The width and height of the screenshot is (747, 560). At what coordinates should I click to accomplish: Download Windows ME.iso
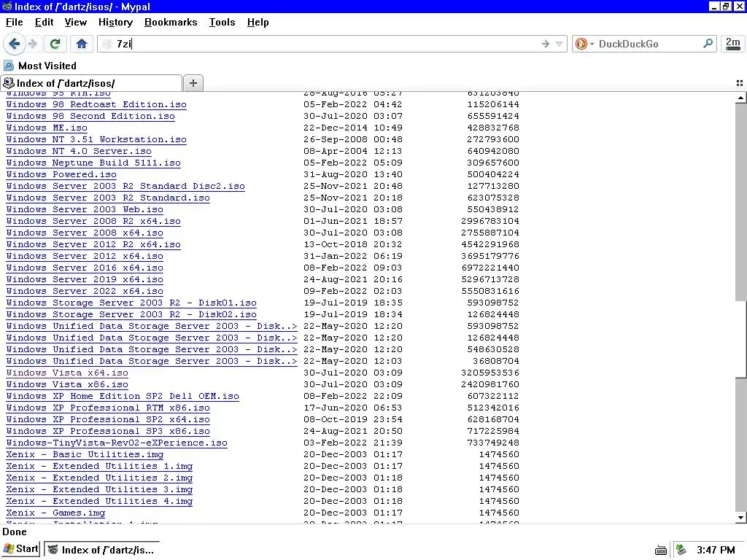pos(47,128)
